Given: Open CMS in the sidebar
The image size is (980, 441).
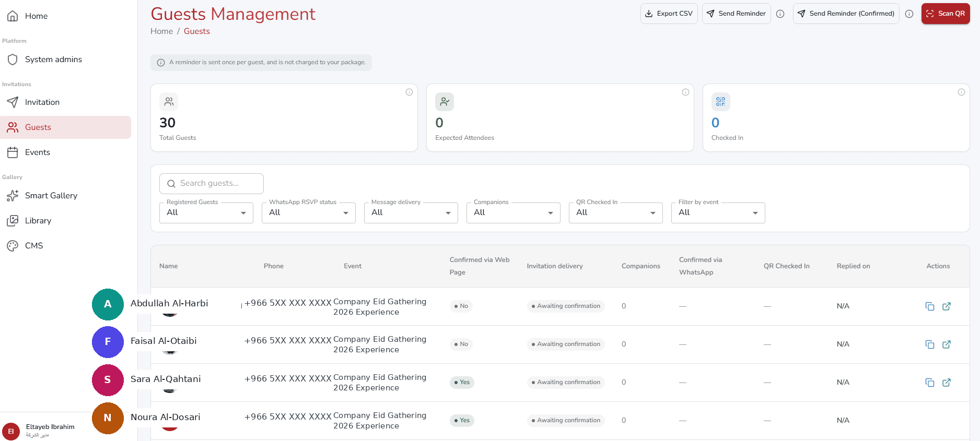Looking at the screenshot, I should 65,246.
